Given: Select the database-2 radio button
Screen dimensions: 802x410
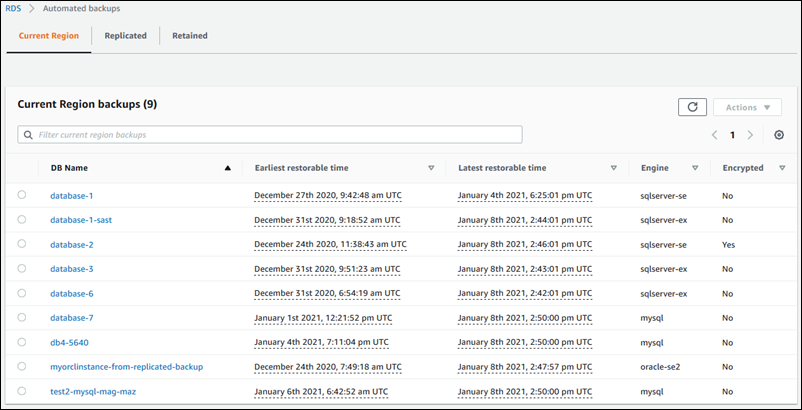Looking at the screenshot, I should [x=22, y=244].
